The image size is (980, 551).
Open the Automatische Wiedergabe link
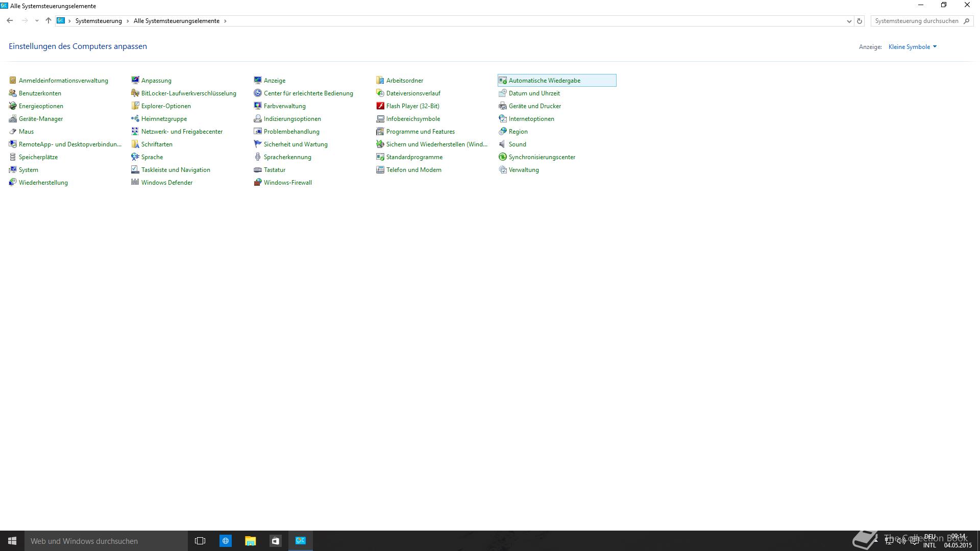tap(545, 80)
